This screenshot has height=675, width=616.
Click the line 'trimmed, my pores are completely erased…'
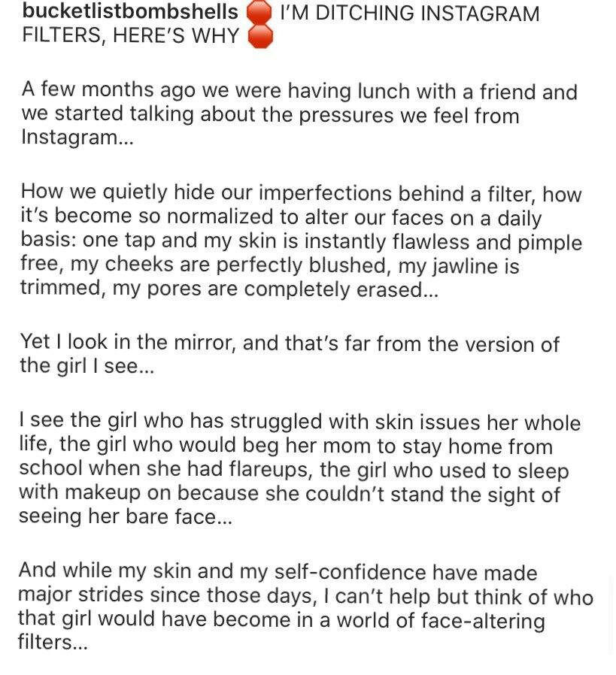click(x=229, y=289)
